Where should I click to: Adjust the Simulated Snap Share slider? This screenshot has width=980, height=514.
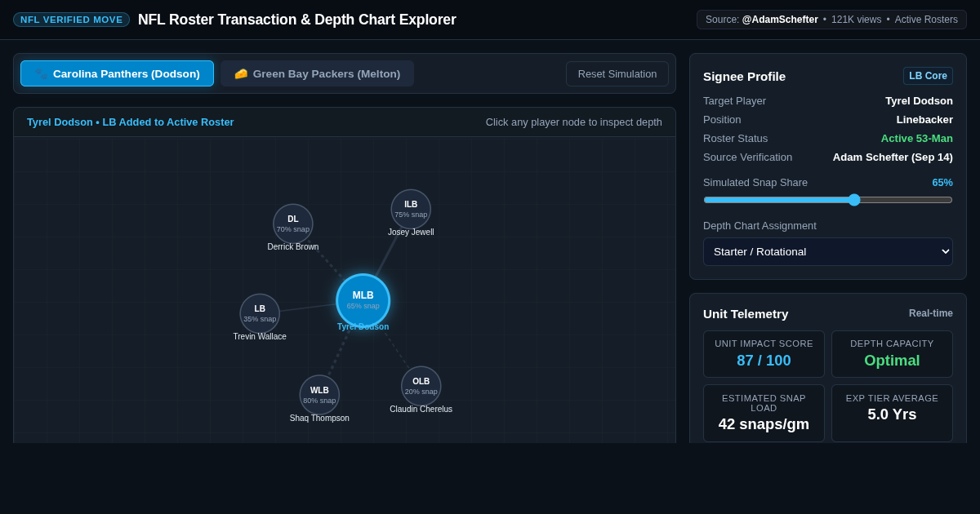click(x=828, y=200)
